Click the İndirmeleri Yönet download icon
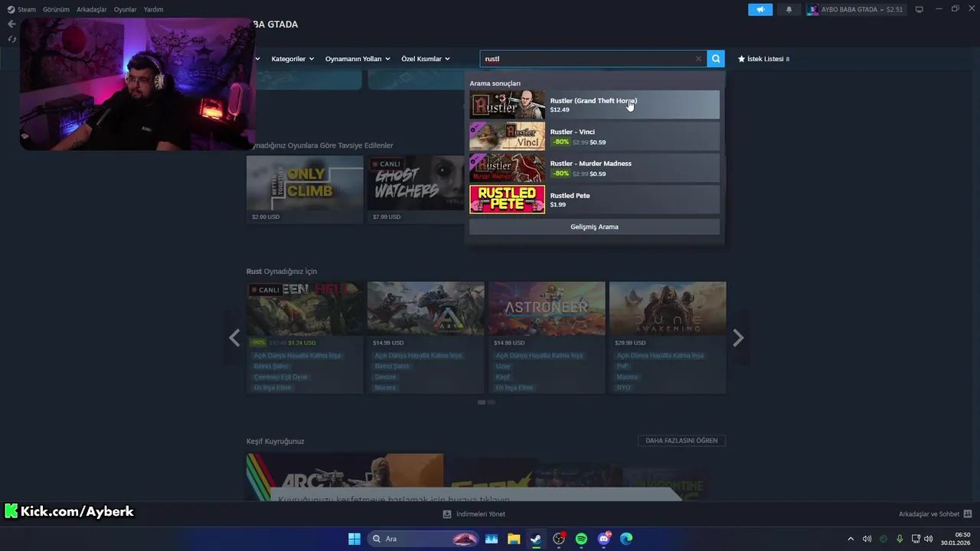Screen dimensions: 980x551 (x=447, y=514)
